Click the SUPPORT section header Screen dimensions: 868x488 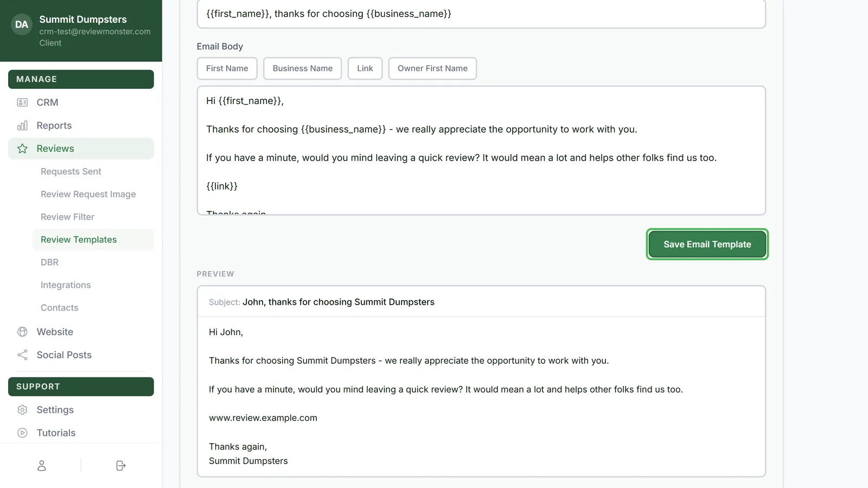click(x=81, y=387)
